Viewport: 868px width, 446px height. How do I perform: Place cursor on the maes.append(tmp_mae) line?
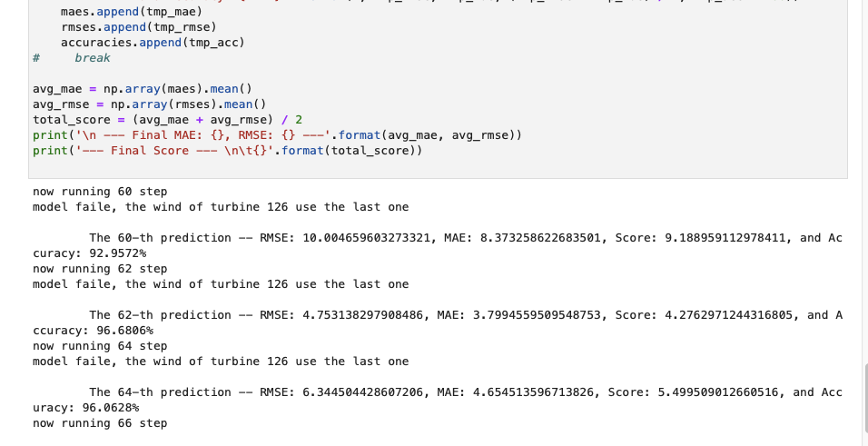[x=132, y=12]
